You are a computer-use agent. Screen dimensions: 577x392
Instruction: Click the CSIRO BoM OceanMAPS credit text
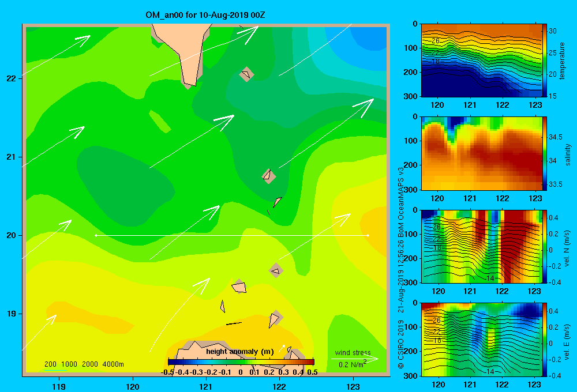401,267
